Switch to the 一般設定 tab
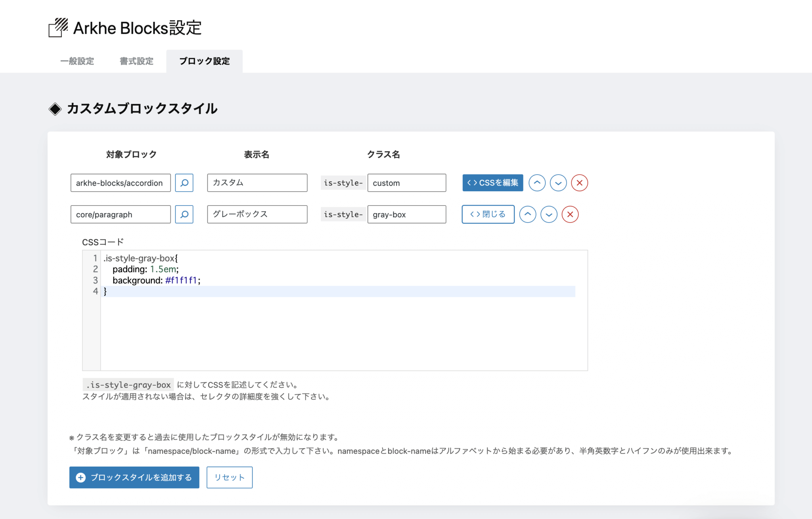The width and height of the screenshot is (812, 519). click(77, 61)
